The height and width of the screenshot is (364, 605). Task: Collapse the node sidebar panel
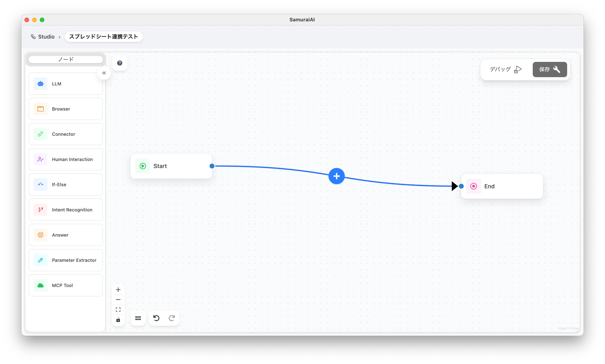pyautogui.click(x=104, y=73)
